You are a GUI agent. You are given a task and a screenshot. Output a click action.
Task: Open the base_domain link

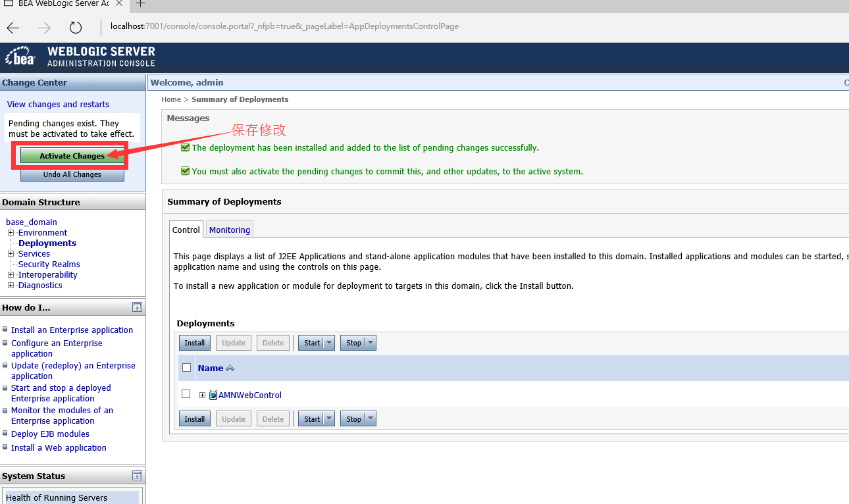click(32, 222)
